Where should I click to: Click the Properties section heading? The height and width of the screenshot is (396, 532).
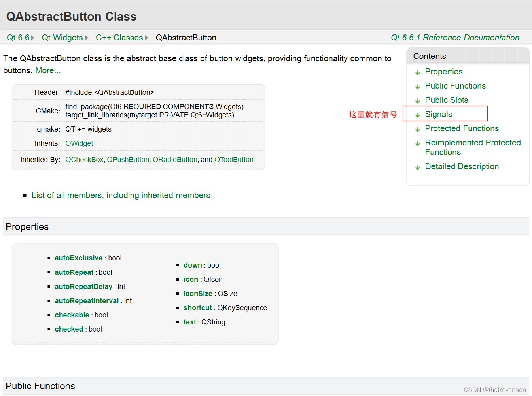pyautogui.click(x=27, y=227)
